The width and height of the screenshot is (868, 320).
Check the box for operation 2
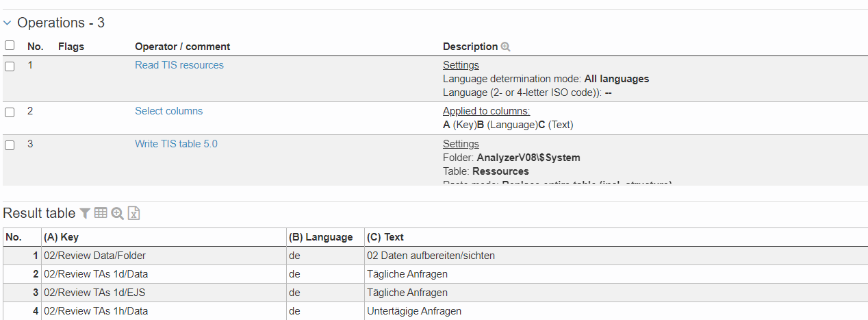tap(10, 112)
